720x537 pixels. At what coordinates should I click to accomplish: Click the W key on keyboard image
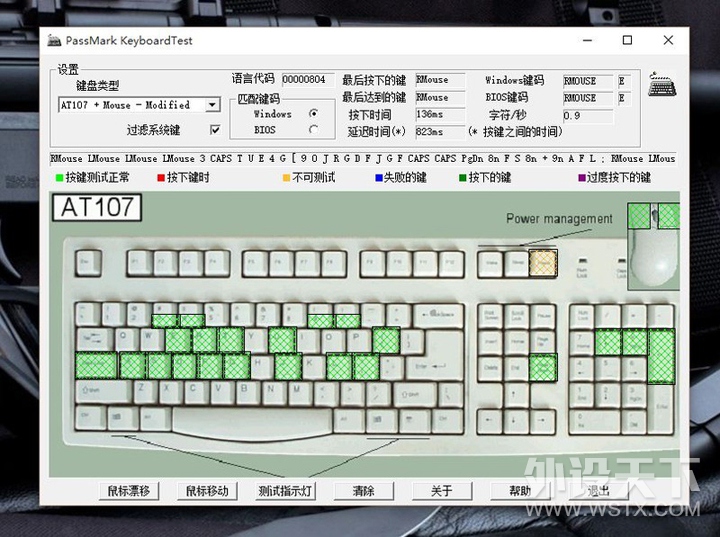click(152, 340)
